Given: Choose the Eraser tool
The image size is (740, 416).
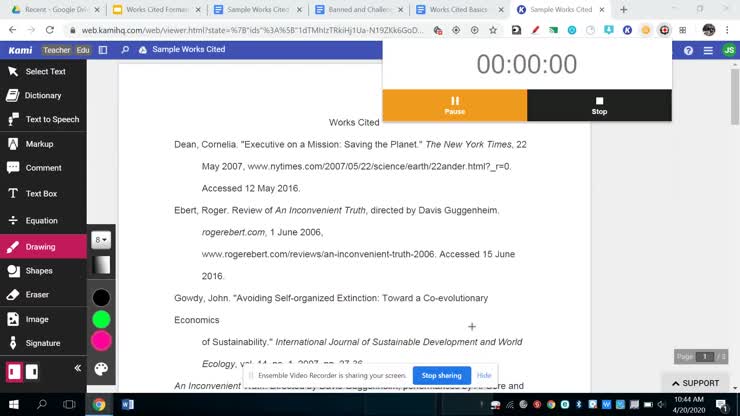Looking at the screenshot, I should click(x=37, y=295).
